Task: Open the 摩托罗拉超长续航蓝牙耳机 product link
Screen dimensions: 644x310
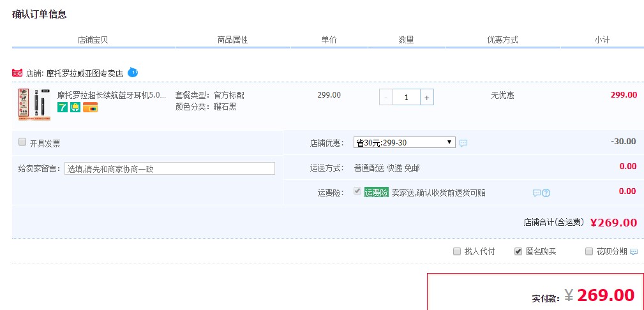Action: click(111, 95)
